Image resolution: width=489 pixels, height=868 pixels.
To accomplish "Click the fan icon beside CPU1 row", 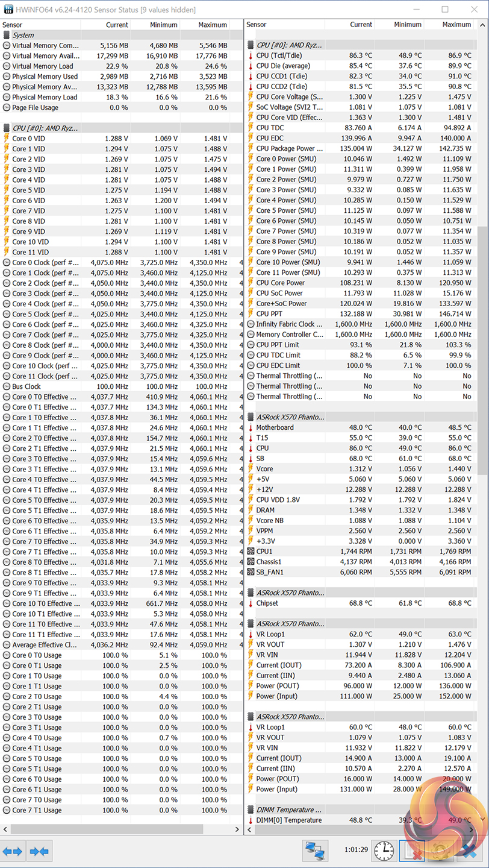I will point(251,552).
